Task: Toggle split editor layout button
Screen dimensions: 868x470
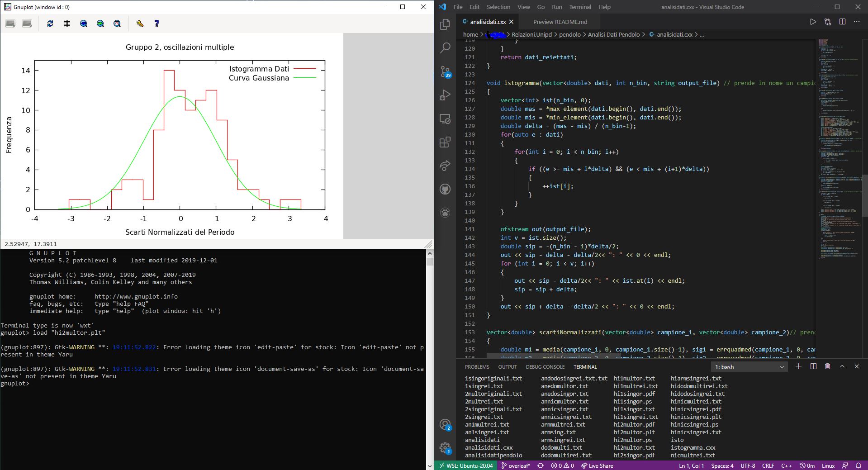Action: tap(842, 22)
